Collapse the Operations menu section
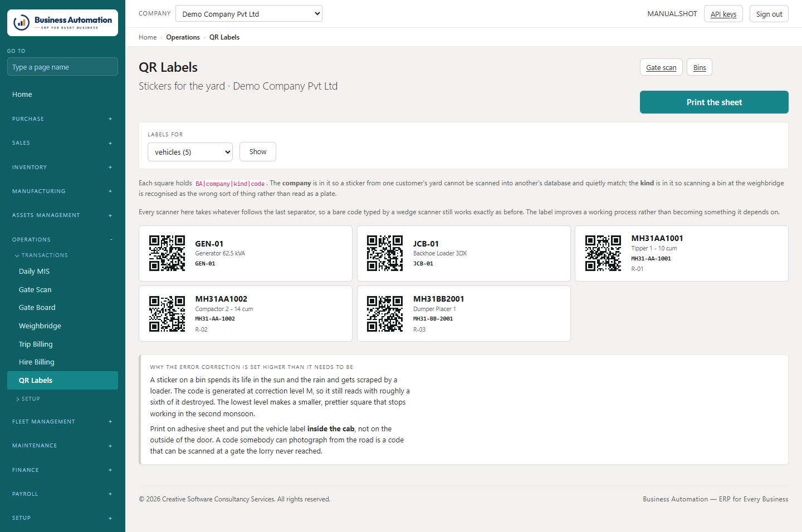The image size is (802, 532). tap(62, 240)
